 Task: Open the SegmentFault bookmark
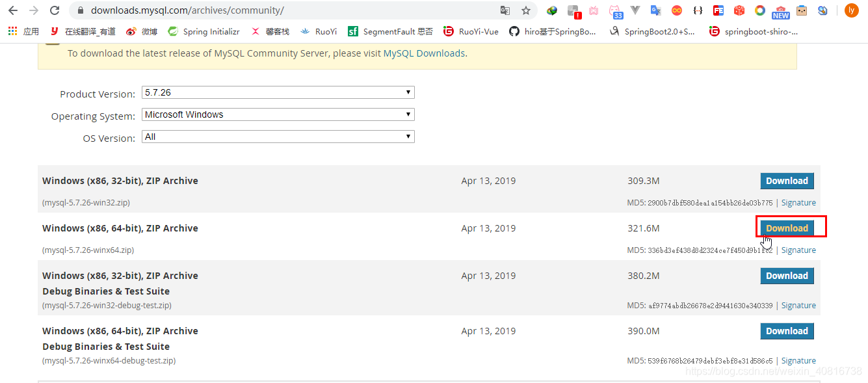click(390, 31)
